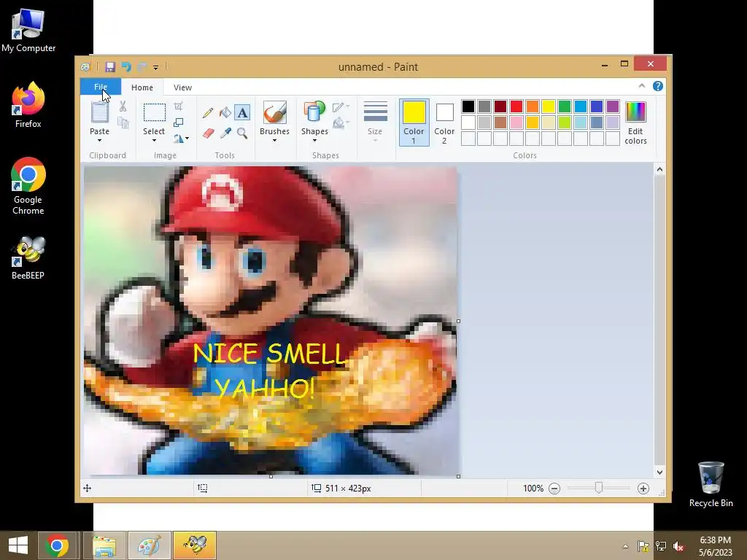Expand the Select dropdown arrow
747x560 pixels.
[x=154, y=141]
